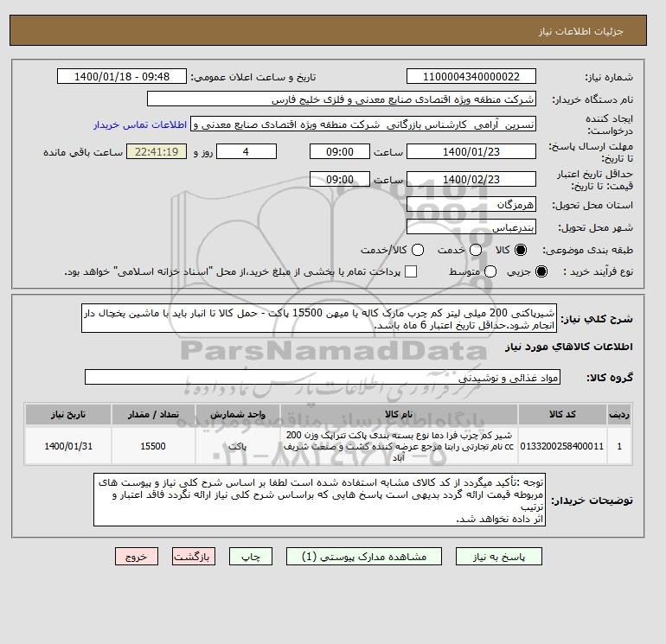The image size is (666, 644).
Task: Click the شرح کلی نیاز label
Action: tap(597, 319)
